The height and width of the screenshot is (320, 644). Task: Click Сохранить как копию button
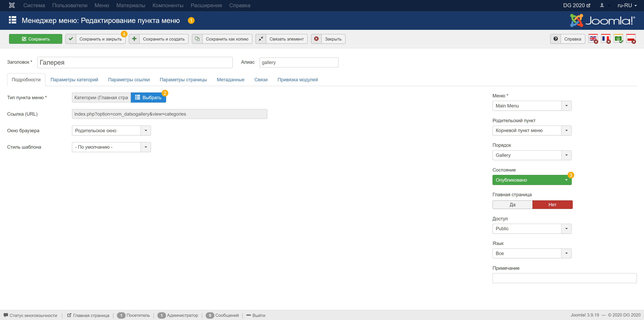coord(222,39)
